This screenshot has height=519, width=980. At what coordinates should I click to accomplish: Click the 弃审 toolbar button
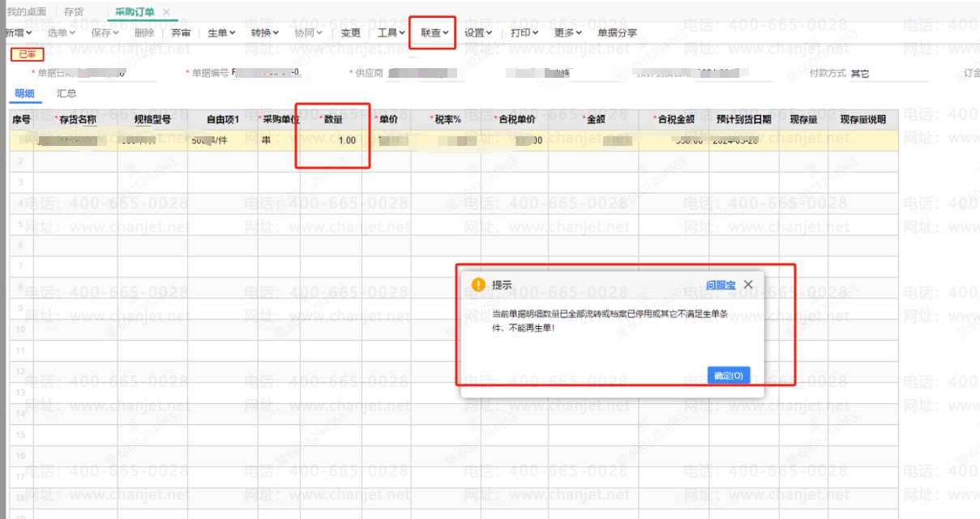point(181,33)
